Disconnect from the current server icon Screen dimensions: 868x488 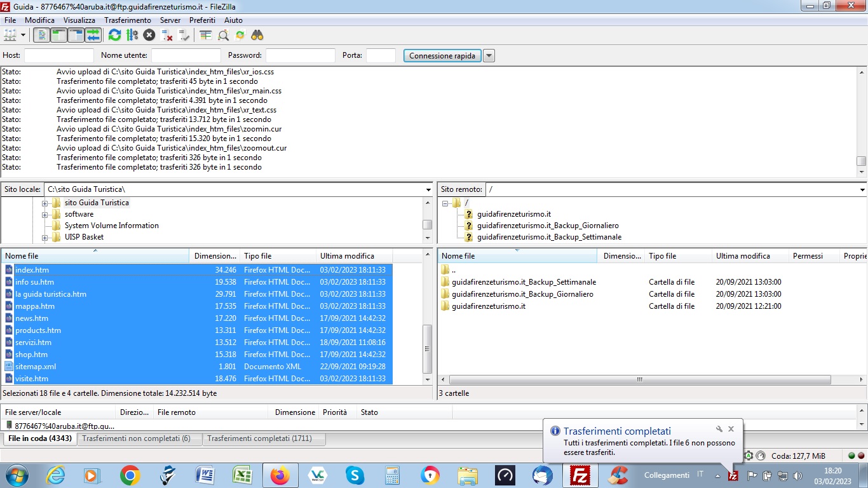pos(167,35)
